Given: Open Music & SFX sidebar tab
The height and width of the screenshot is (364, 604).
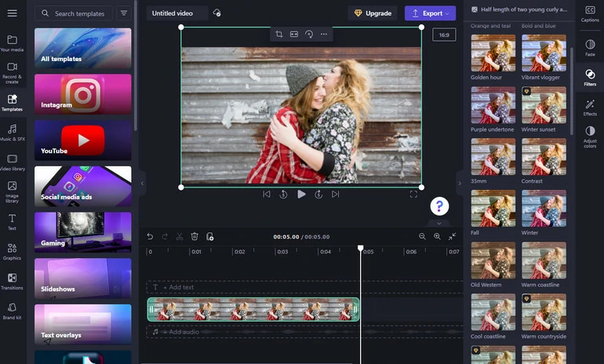Looking at the screenshot, I should point(12,133).
